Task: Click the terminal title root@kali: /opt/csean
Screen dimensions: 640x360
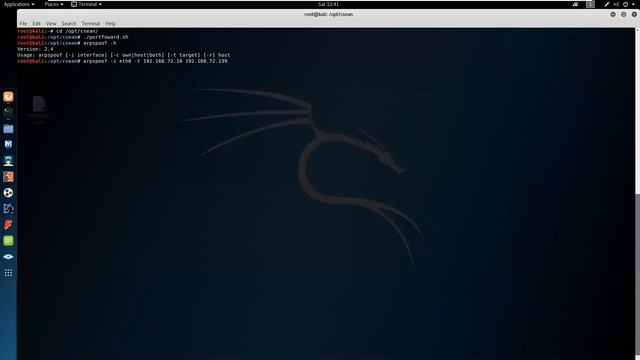Action: click(x=328, y=14)
